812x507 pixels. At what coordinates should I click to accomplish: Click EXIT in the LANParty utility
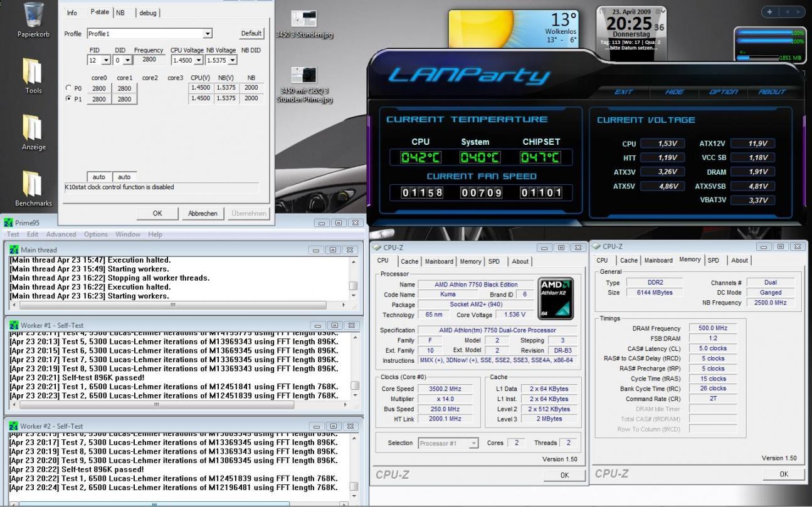click(623, 91)
